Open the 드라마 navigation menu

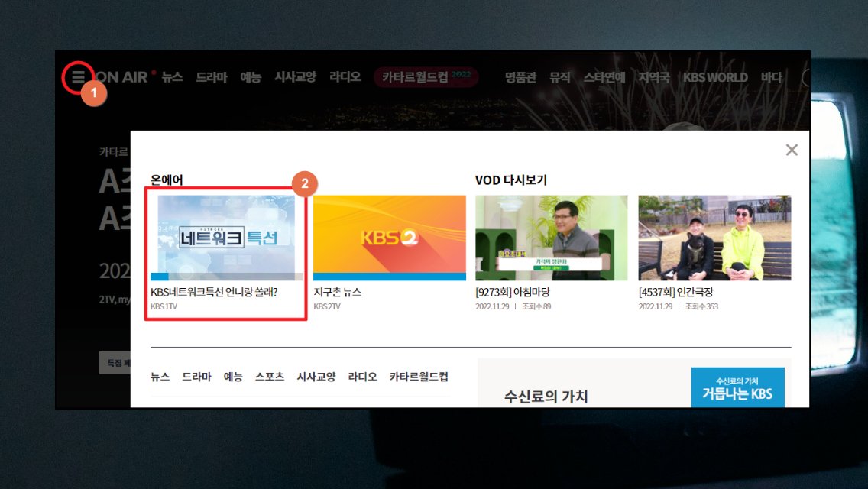click(x=212, y=77)
